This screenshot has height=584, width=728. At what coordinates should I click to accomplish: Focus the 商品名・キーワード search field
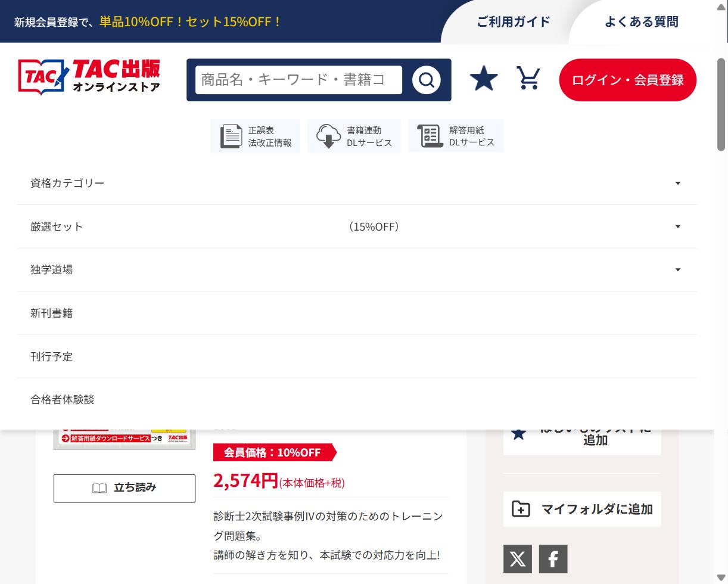click(299, 80)
